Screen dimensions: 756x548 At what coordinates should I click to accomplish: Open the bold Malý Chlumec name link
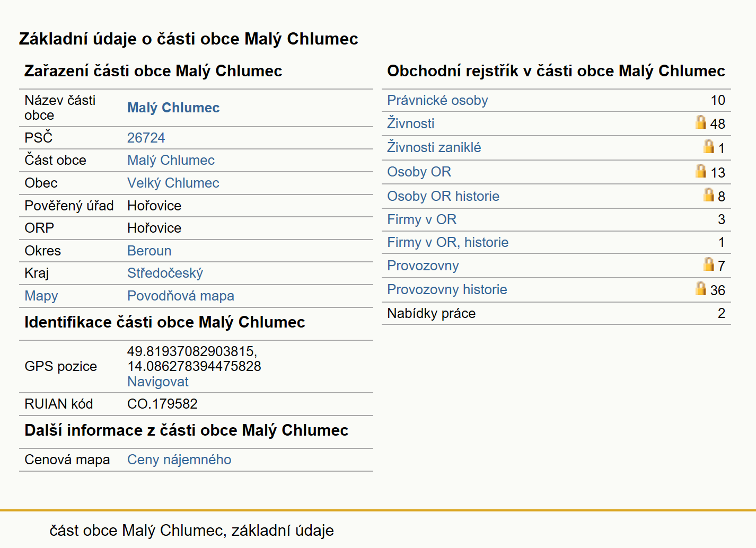[x=173, y=108]
